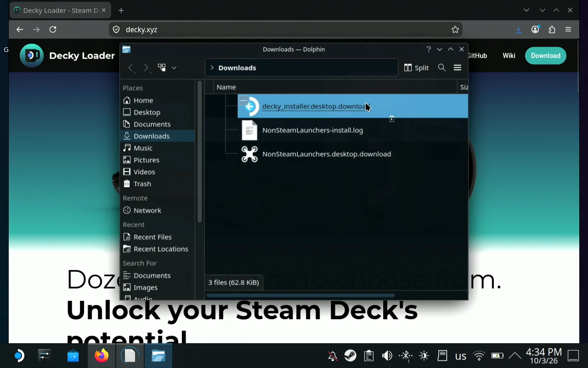588x368 pixels.
Task: Switch Dolphin view mode icon
Action: pos(162,67)
